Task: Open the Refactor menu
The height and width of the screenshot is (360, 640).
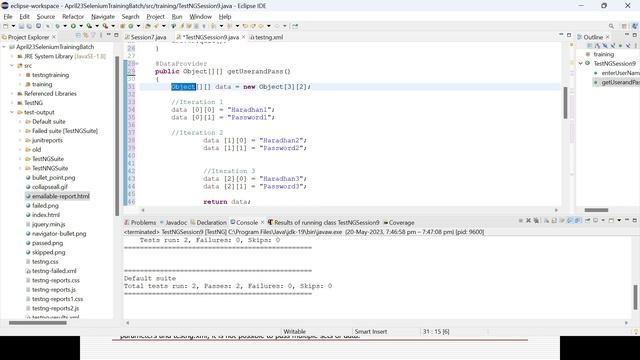Action: pos(73,16)
